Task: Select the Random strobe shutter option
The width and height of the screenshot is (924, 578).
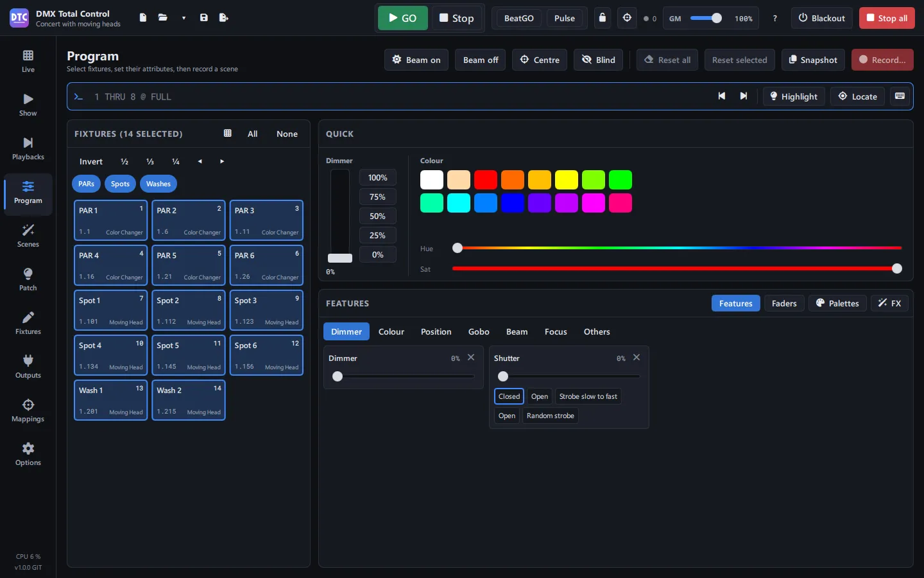Action: point(551,416)
